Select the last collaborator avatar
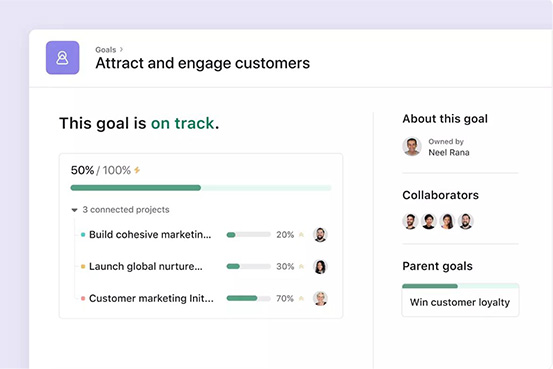Viewport: 553px width, 369px height. [x=466, y=222]
